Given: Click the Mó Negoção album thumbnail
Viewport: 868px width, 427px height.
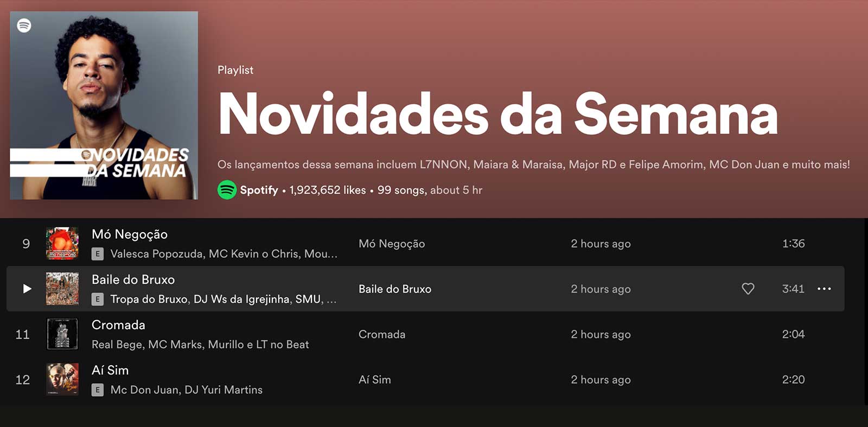Looking at the screenshot, I should point(62,243).
